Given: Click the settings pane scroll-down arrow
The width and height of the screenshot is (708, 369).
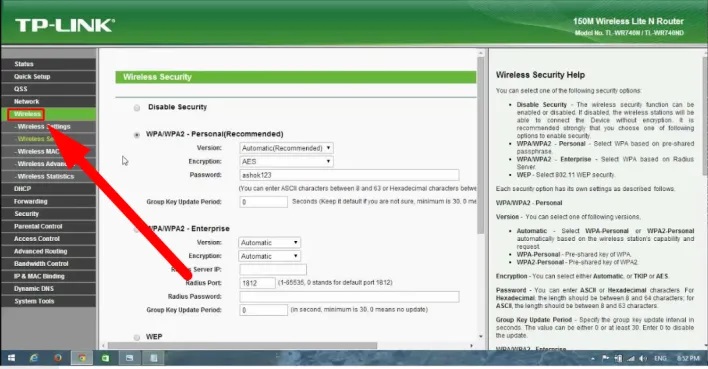Looking at the screenshot, I should [480, 336].
